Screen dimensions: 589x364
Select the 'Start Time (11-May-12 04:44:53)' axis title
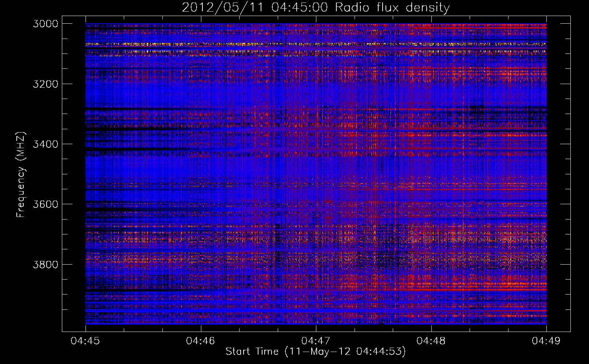[316, 352]
